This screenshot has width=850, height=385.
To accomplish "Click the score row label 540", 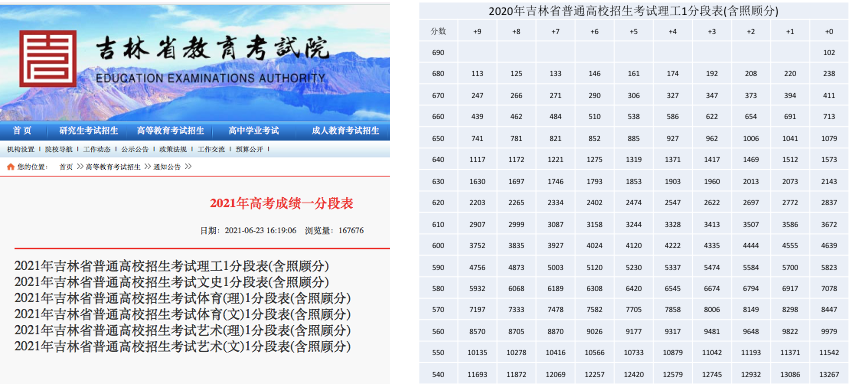I will [x=438, y=374].
